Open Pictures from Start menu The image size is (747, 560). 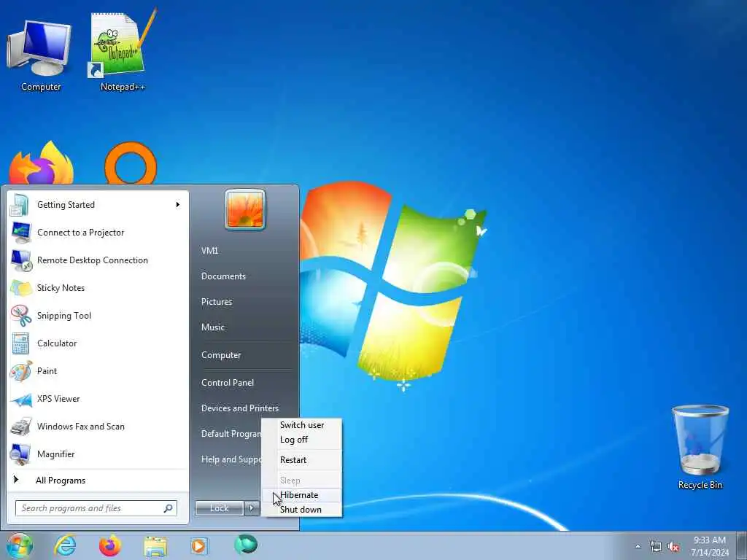(x=217, y=302)
